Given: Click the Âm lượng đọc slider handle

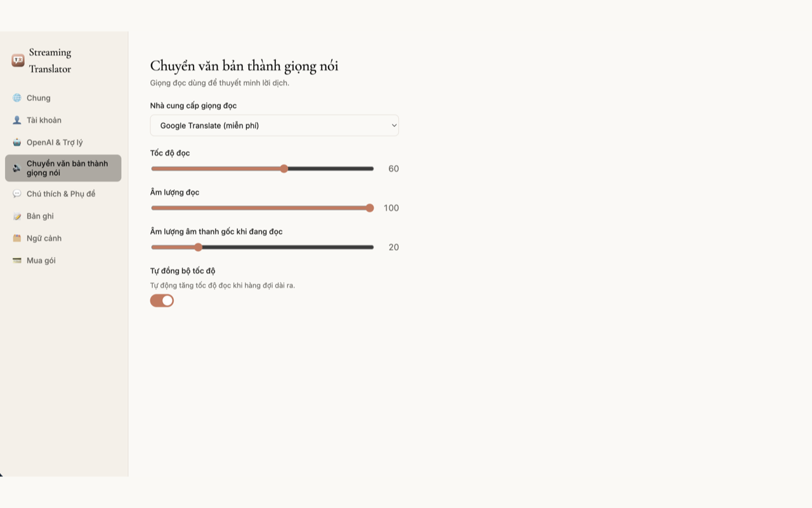Looking at the screenshot, I should (370, 208).
